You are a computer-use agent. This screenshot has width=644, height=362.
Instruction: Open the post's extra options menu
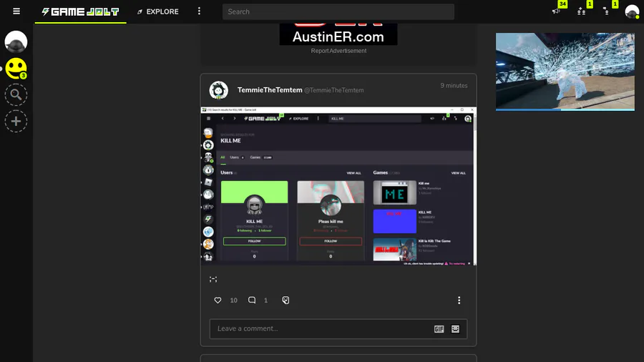coord(459,300)
